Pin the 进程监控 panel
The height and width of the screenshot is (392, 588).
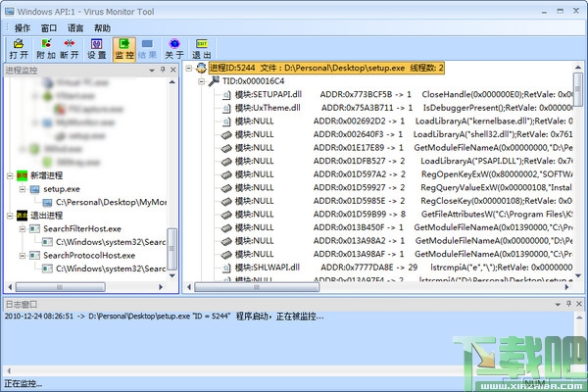tap(163, 70)
